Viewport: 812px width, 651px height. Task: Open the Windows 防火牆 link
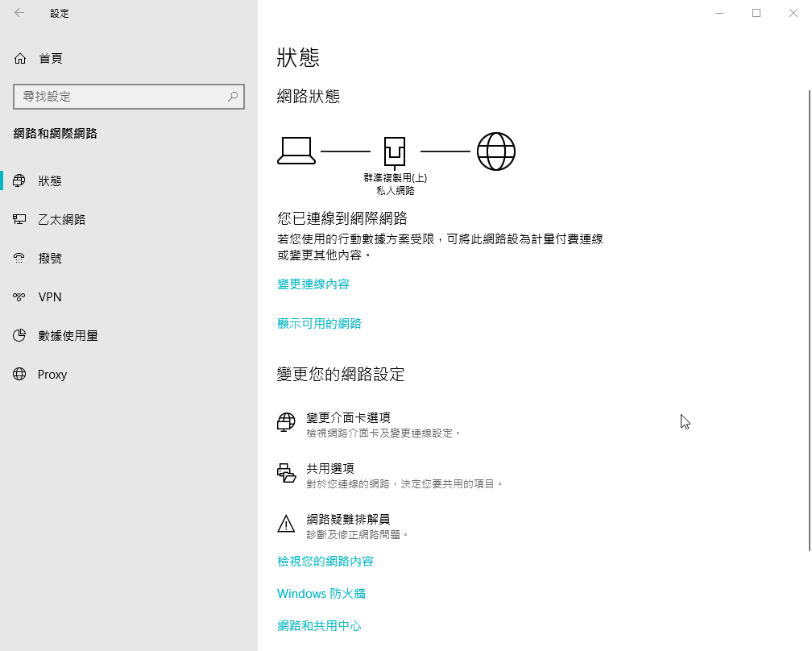321,594
